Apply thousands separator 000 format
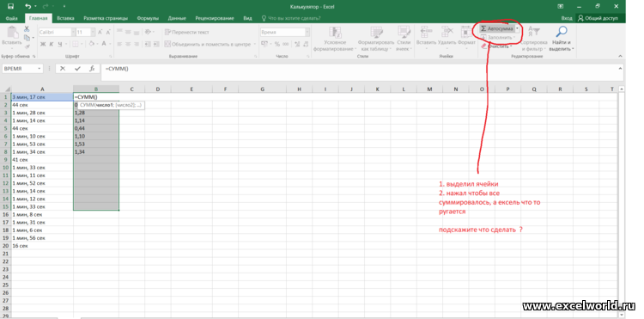Screen dimensions: 644x319 (284, 44)
